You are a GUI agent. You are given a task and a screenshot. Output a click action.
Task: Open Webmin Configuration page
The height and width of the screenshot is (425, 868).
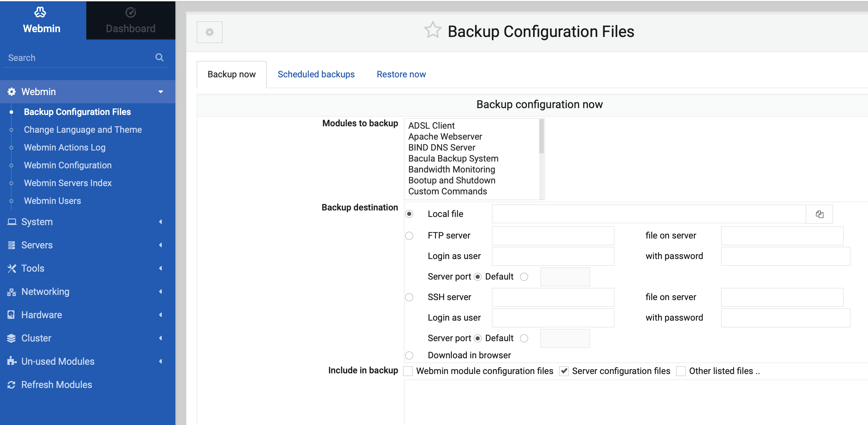pyautogui.click(x=68, y=165)
